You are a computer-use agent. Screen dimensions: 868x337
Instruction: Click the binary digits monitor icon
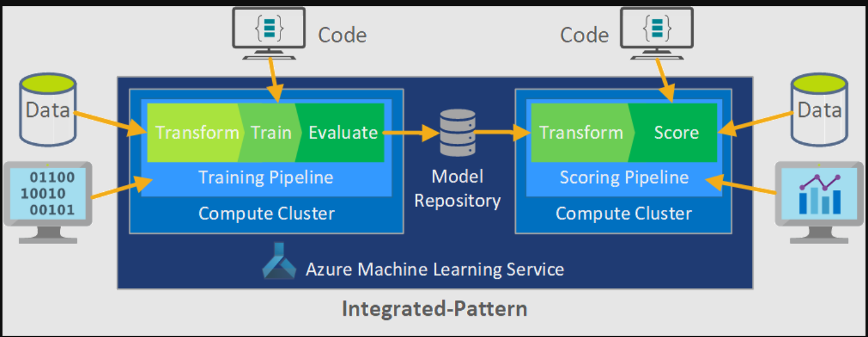tap(48, 202)
